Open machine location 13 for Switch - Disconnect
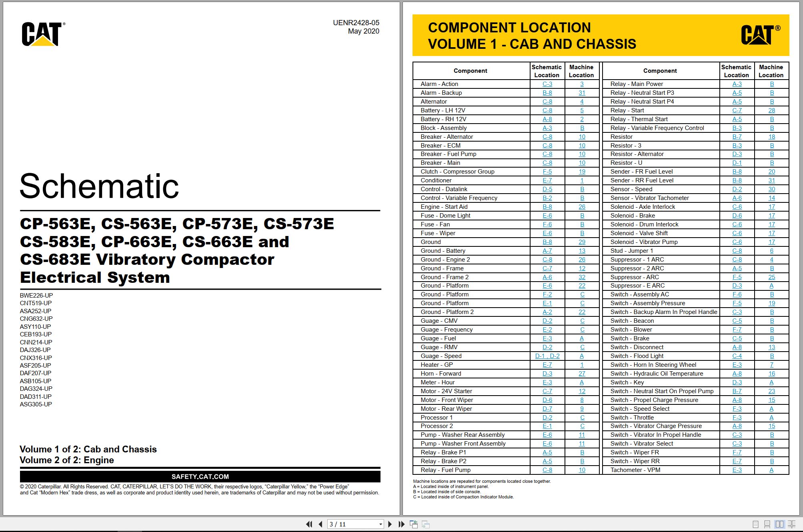This screenshot has width=803, height=532. [x=772, y=347]
